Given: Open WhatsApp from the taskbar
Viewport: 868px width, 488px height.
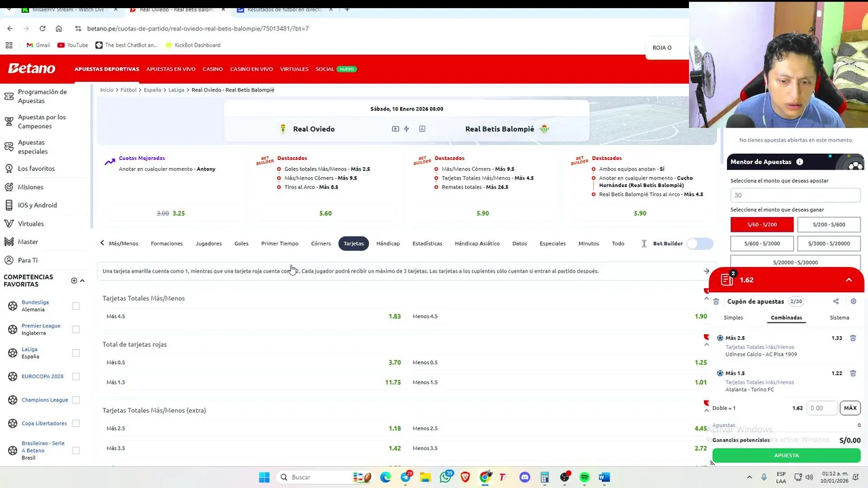Looking at the screenshot, I should 446,477.
